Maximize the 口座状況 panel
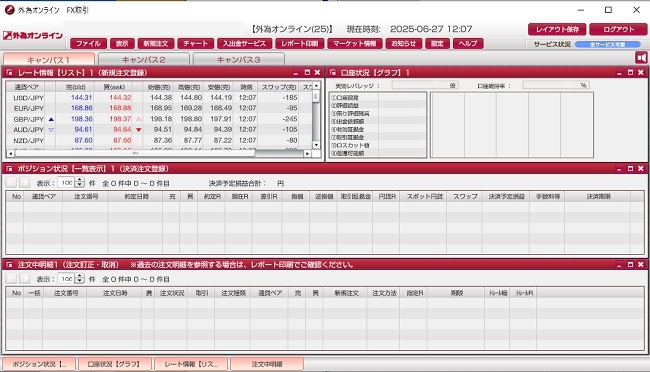 coord(630,73)
